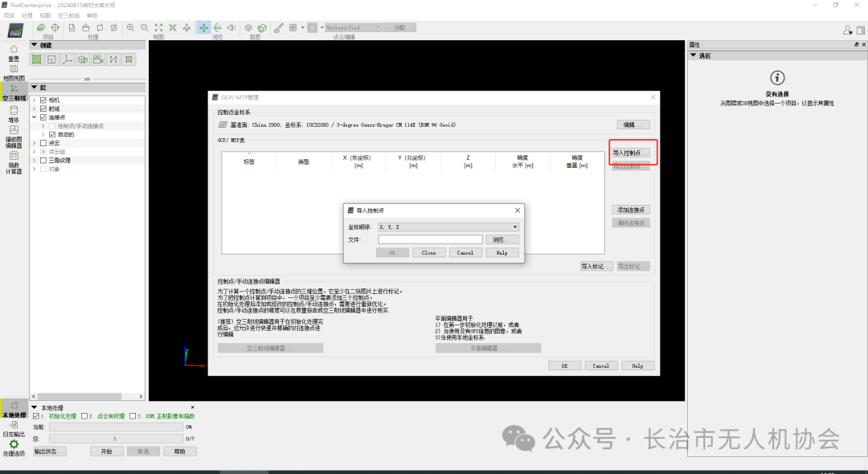Viewport: 868px width, 474px height.
Task: Click the 导入标记 button
Action: 596,267
